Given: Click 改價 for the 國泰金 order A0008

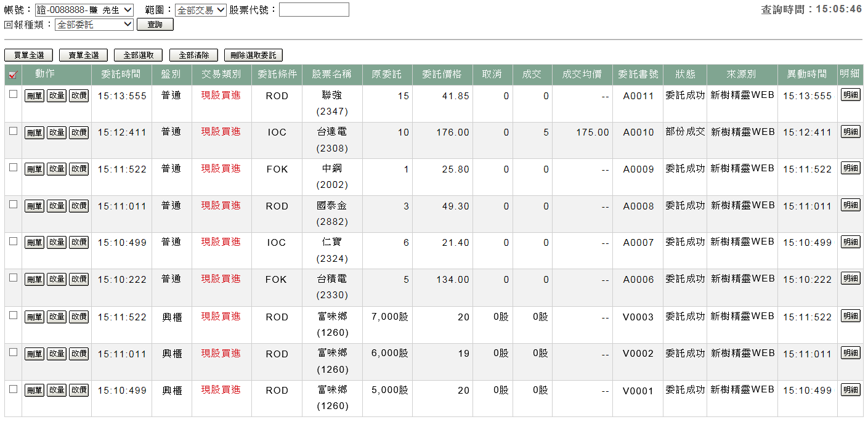Looking at the screenshot, I should pos(79,206).
